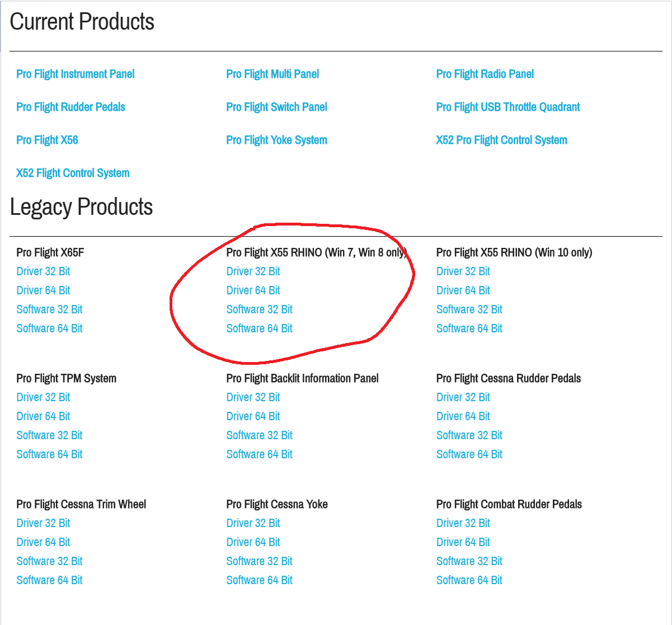Get Software 64 Bit for Backlit Information Panel
Image resolution: width=672 pixels, height=625 pixels.
[259, 454]
